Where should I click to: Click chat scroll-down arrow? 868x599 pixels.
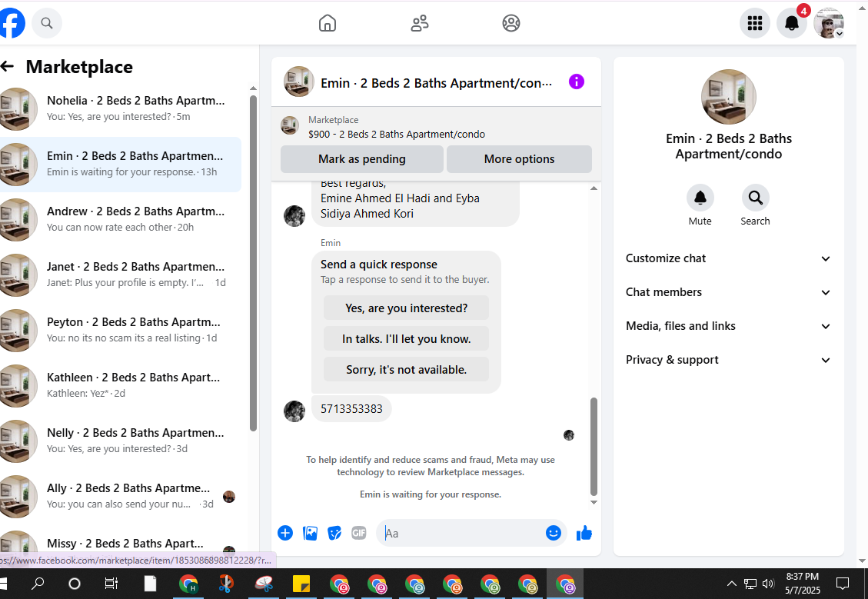pyautogui.click(x=594, y=503)
